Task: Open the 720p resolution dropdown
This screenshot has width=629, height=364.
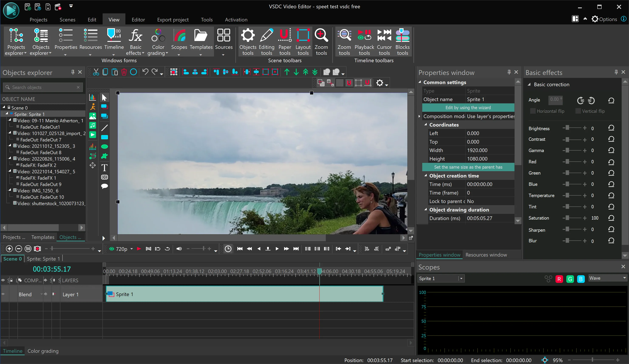Action: click(x=132, y=249)
